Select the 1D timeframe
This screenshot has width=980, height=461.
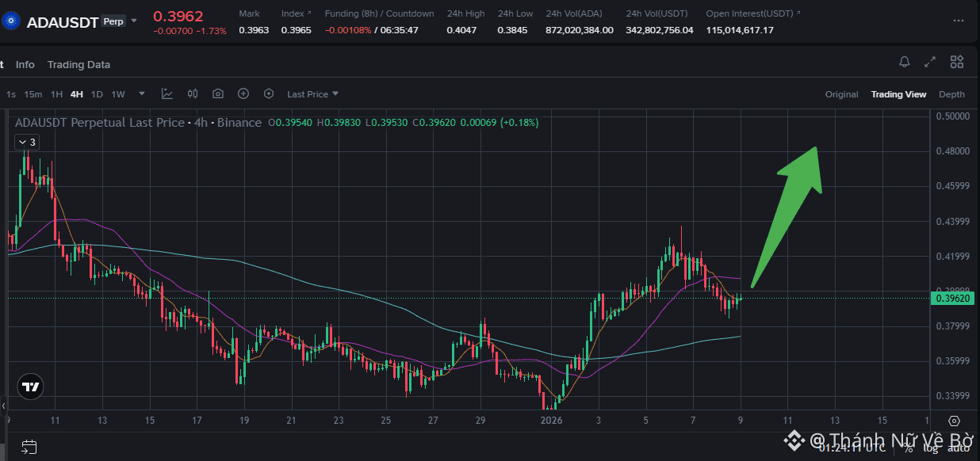pyautogui.click(x=97, y=94)
